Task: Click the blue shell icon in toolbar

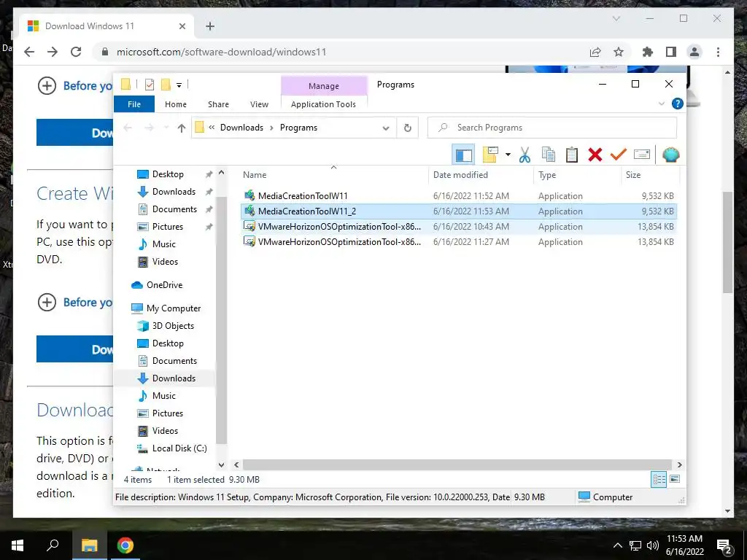Action: tap(671, 155)
